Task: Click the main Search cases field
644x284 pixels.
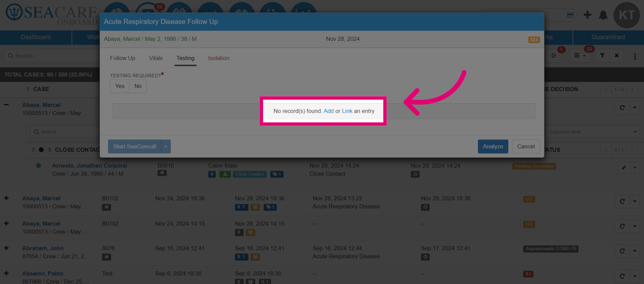Action: coord(52,56)
